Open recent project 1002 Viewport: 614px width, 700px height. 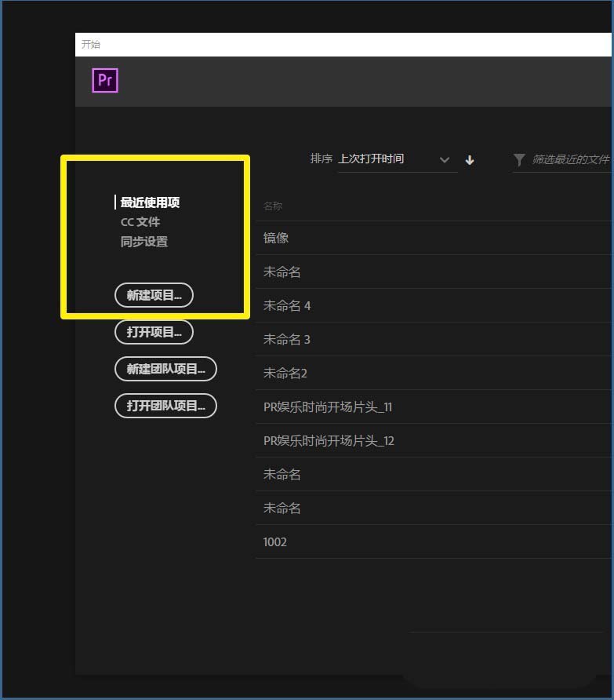434,542
